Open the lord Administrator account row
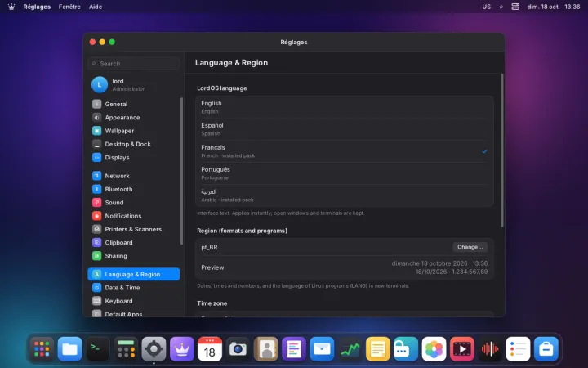This screenshot has width=588, height=368. [133, 84]
